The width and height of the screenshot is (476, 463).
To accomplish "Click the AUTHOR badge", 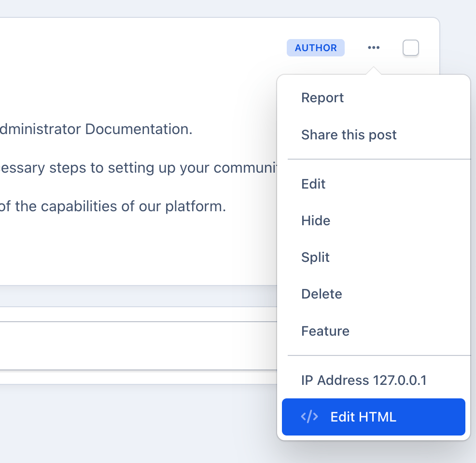I will (x=315, y=48).
